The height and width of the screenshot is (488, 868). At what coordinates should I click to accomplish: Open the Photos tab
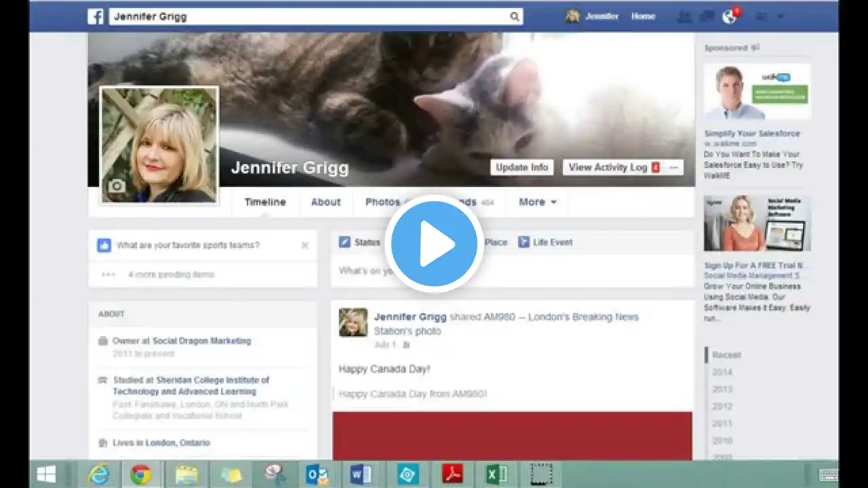[382, 202]
